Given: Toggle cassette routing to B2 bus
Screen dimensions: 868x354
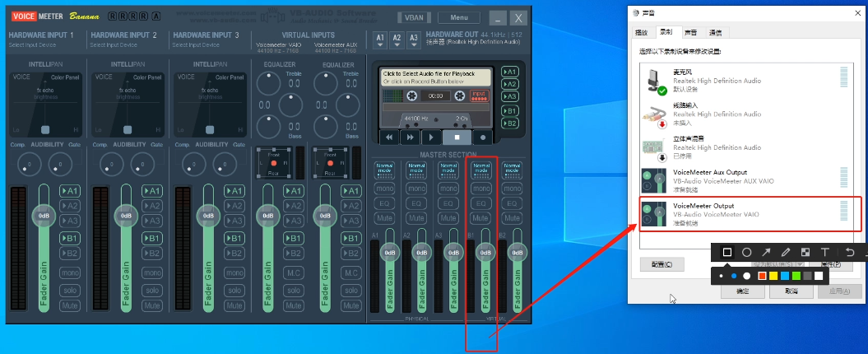Looking at the screenshot, I should pyautogui.click(x=509, y=123).
